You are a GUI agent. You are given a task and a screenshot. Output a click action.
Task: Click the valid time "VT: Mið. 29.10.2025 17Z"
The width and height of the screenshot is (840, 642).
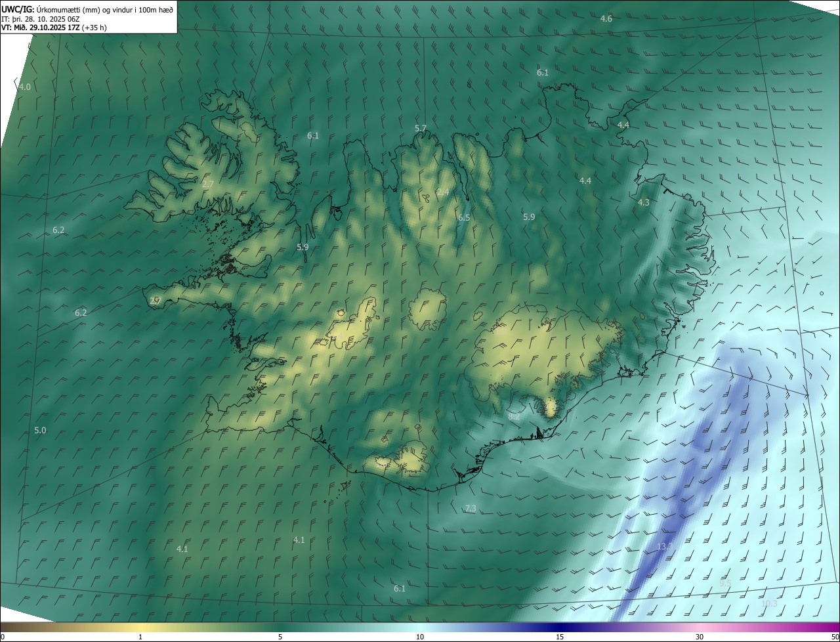[40, 28]
